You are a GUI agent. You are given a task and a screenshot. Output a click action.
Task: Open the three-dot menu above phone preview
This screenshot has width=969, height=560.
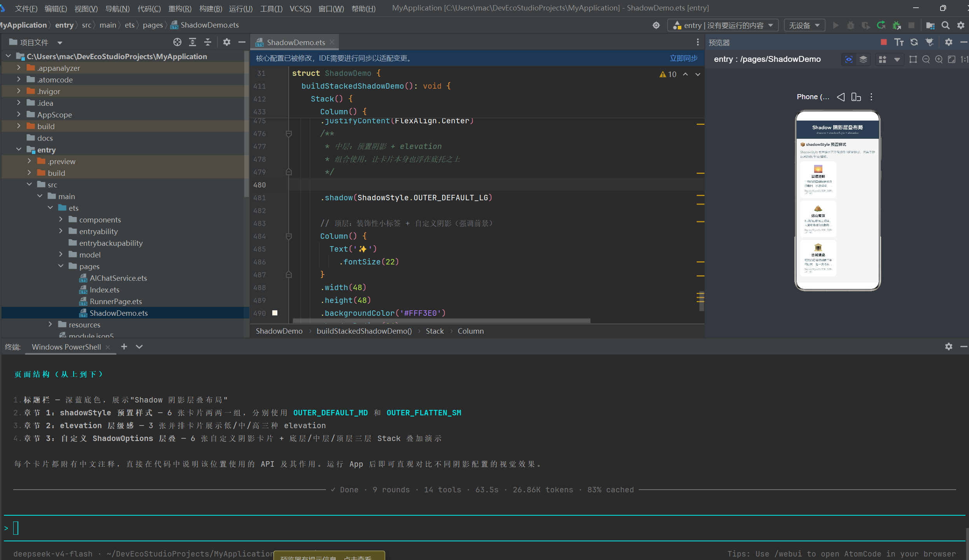871,97
